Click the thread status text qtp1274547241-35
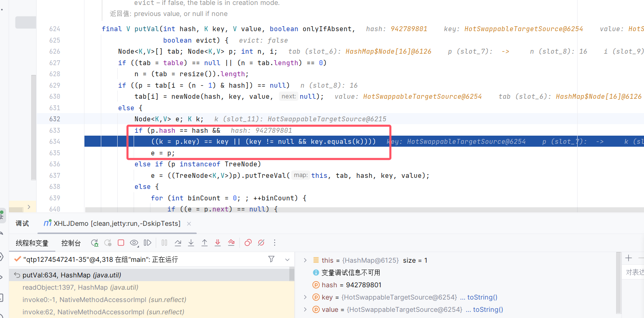644x318 pixels. click(100, 259)
